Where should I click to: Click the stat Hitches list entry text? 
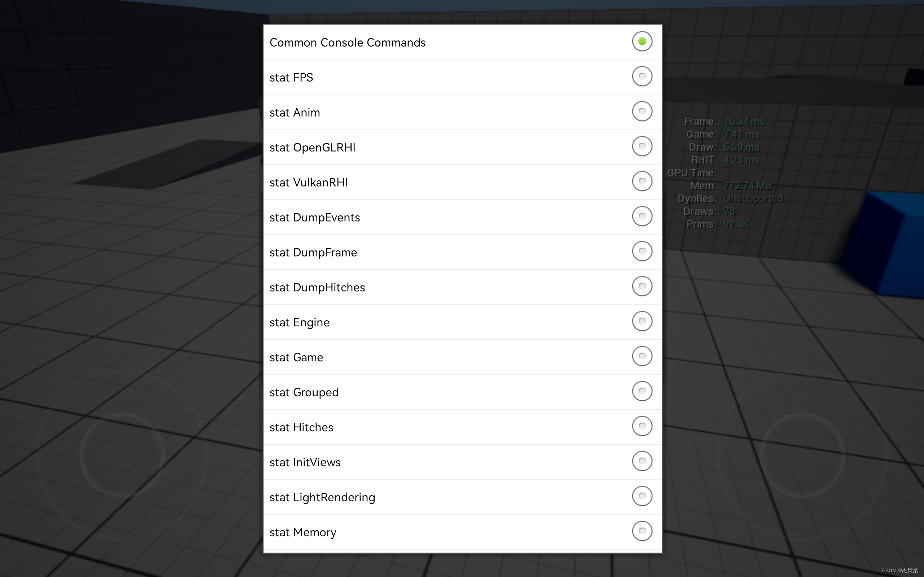[x=301, y=427]
